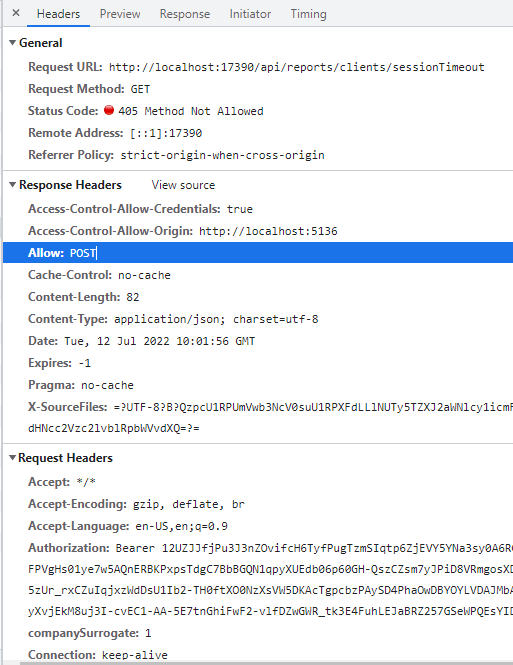Select the Access-Control-Allow-Origin header value
This screenshot has width=513, height=665.
pos(268,231)
